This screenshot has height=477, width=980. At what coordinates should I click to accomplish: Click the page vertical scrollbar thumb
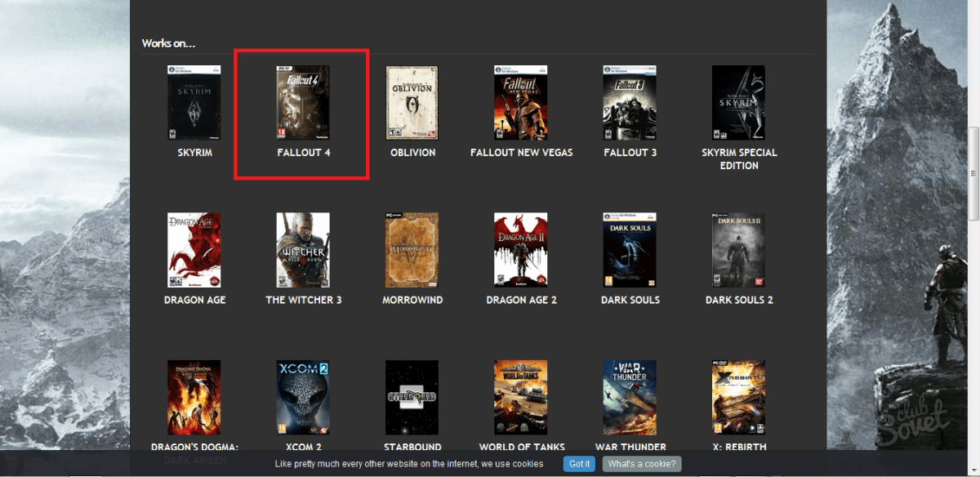coord(973,173)
